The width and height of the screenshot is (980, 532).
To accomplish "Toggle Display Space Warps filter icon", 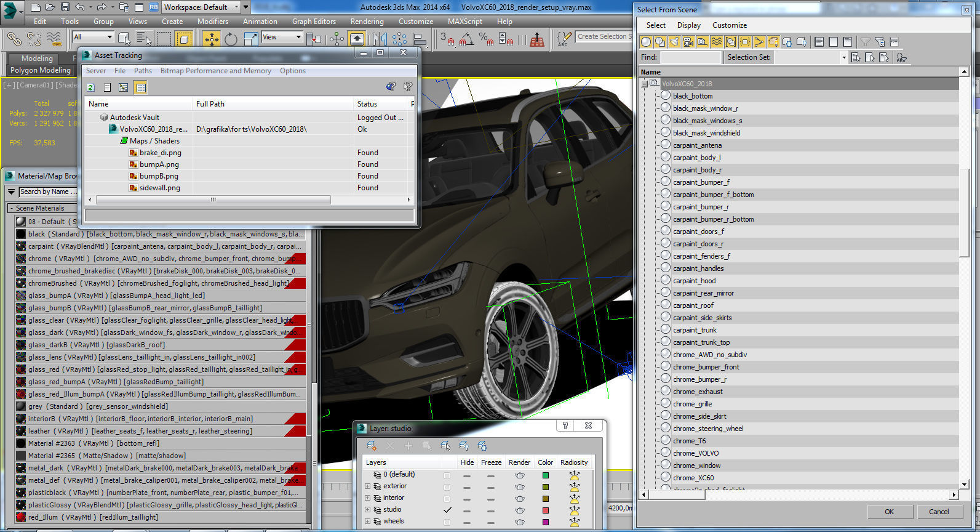I will tap(717, 42).
